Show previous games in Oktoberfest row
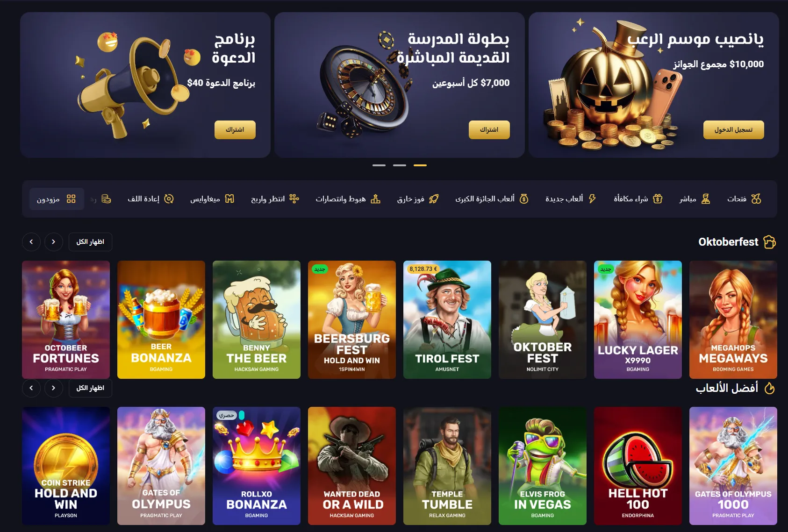Image resolution: width=788 pixels, height=532 pixels. [31, 242]
